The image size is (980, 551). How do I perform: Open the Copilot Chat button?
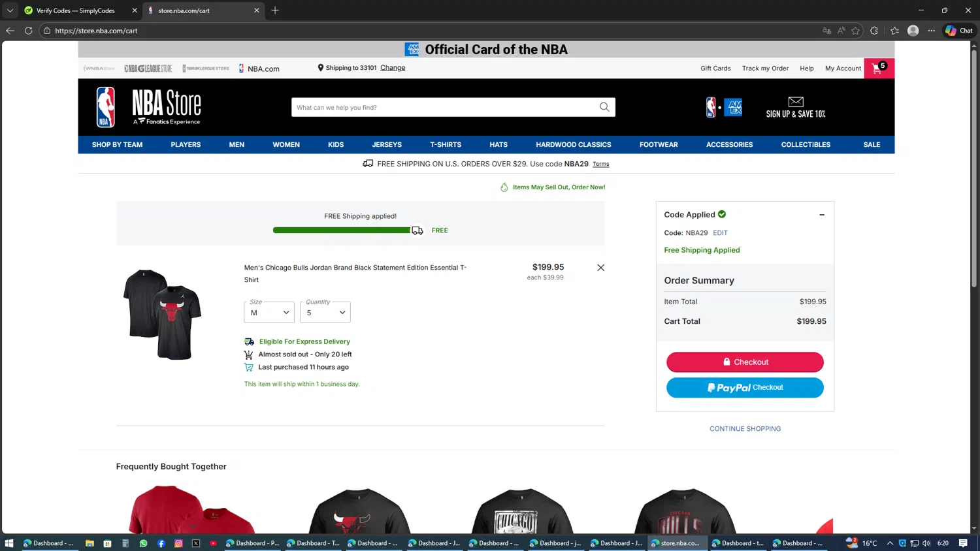click(x=959, y=31)
